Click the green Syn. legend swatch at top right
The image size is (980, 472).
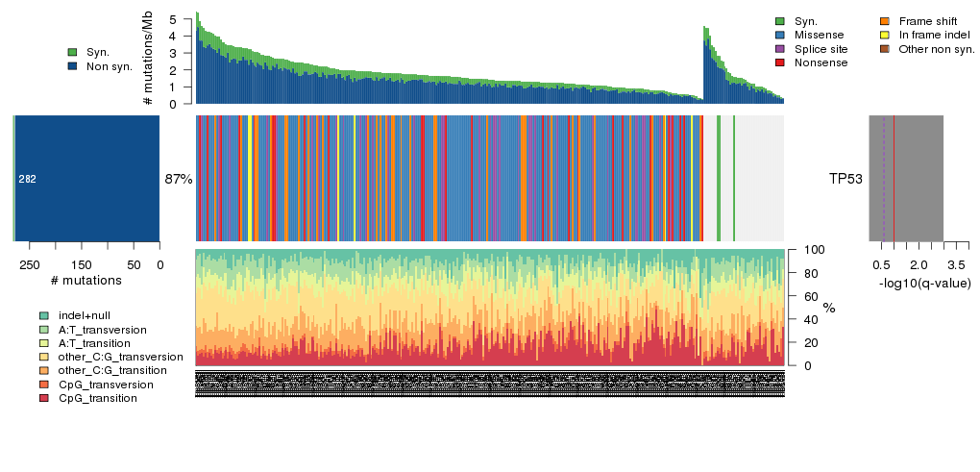coord(780,21)
